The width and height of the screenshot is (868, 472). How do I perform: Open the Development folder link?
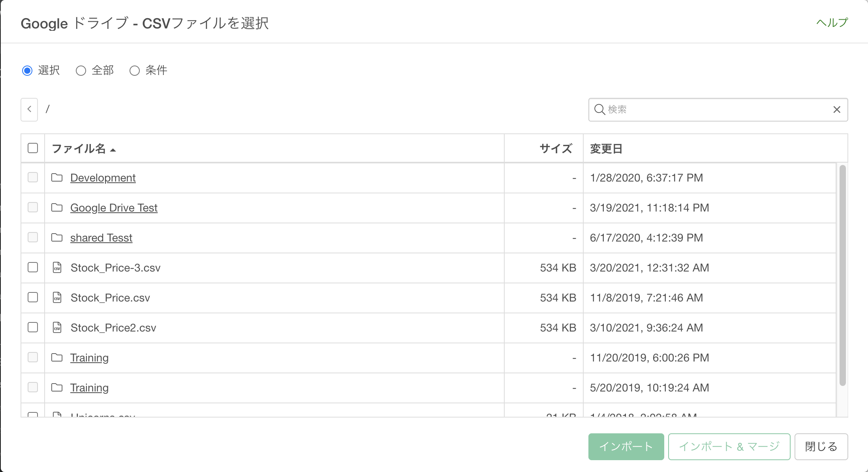click(x=103, y=178)
